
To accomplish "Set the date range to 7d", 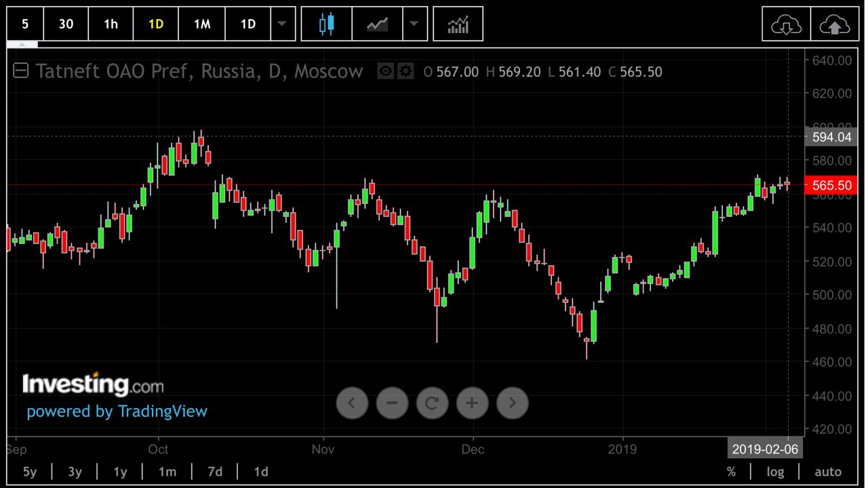I will (215, 472).
